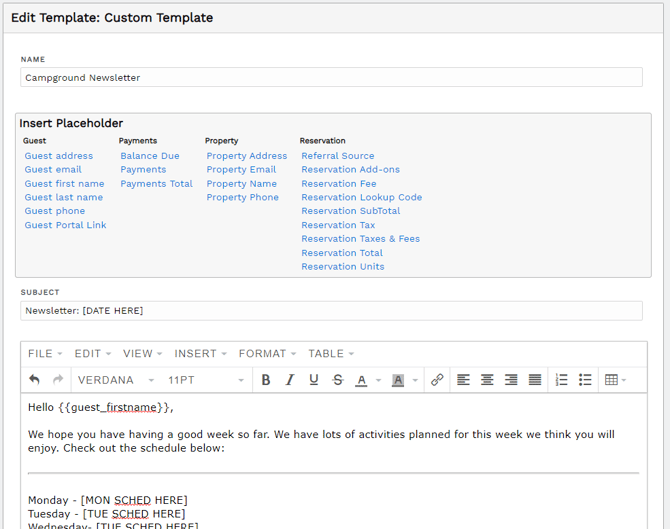Open the text color dropdown arrow
Image resolution: width=670 pixels, height=529 pixels.
pyautogui.click(x=378, y=380)
